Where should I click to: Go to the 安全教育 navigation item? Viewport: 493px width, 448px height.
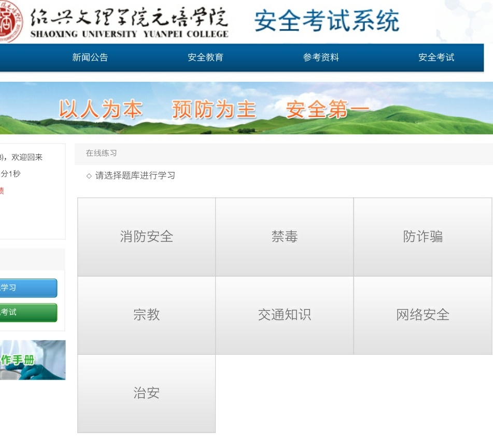click(x=205, y=57)
